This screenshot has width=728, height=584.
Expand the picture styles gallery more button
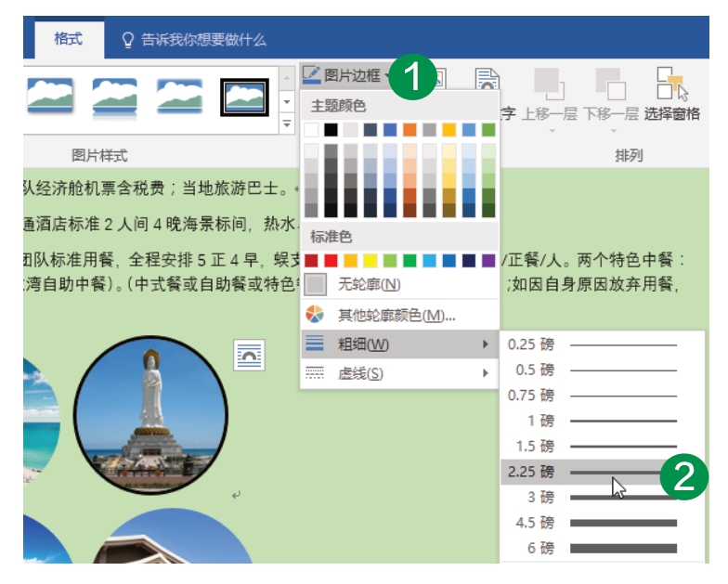[x=287, y=124]
